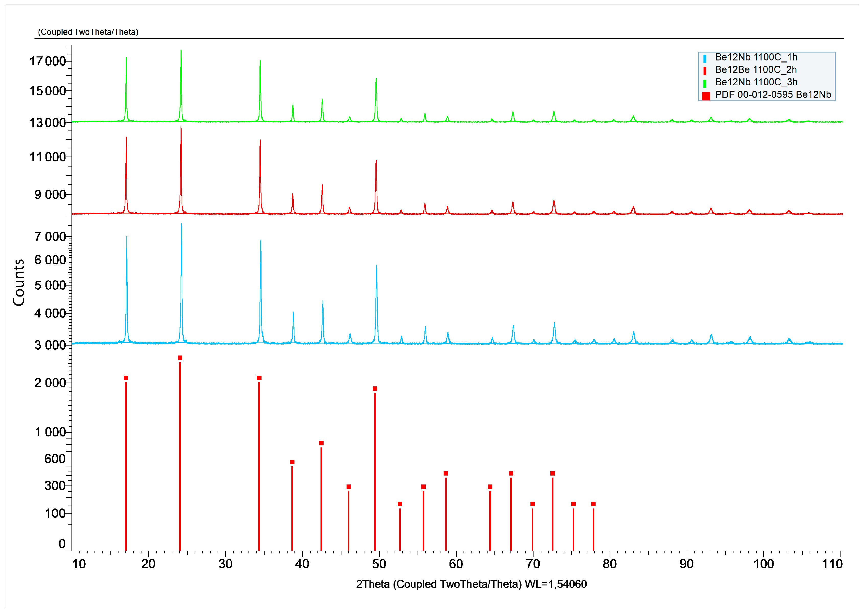Screen dimensions: 865x616
Task: Click the tallest green peak near 24 degrees
Action: [181, 51]
